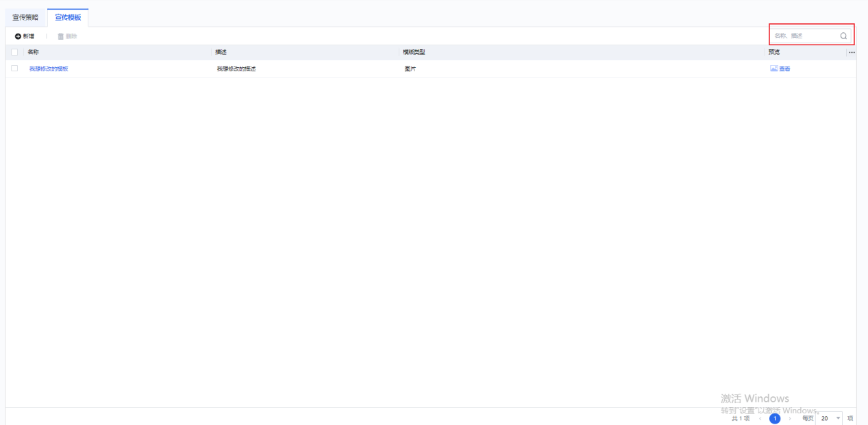This screenshot has height=425, width=868.
Task: Click the 描述 column header
Action: (x=221, y=52)
